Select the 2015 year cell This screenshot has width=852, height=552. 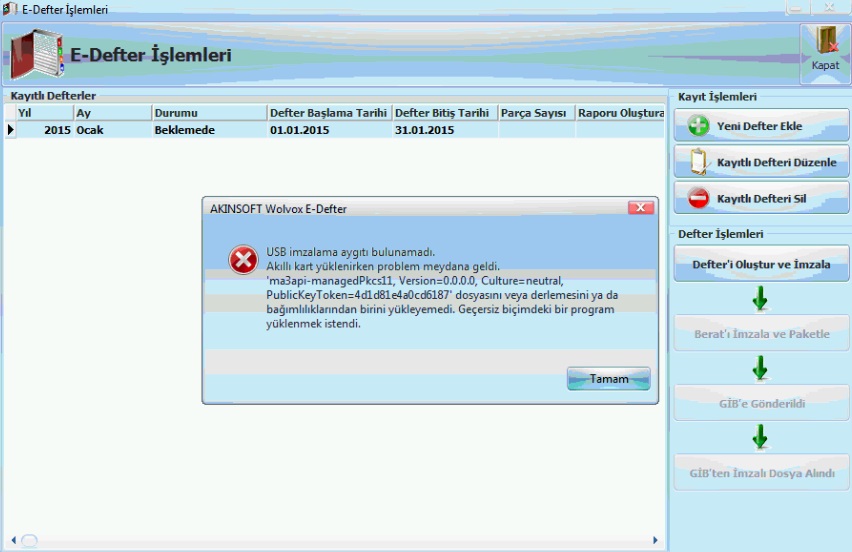pyautogui.click(x=45, y=130)
